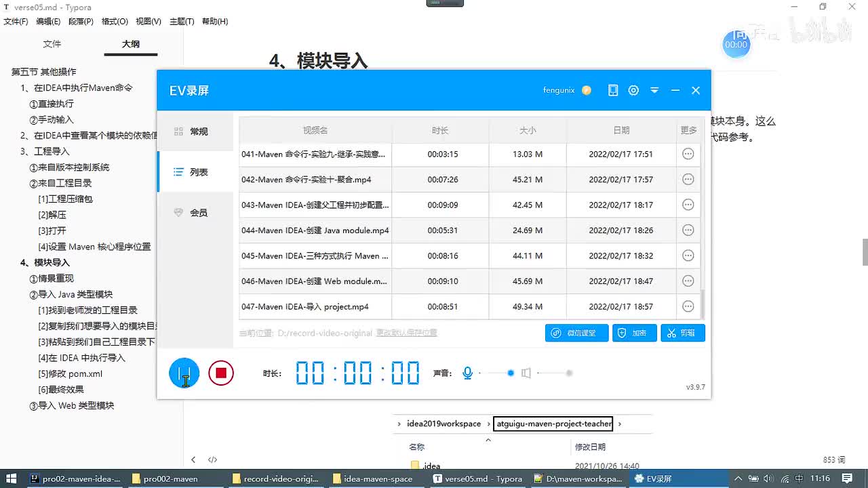Click the 加密 button
This screenshot has width=868, height=488.
coord(635,333)
